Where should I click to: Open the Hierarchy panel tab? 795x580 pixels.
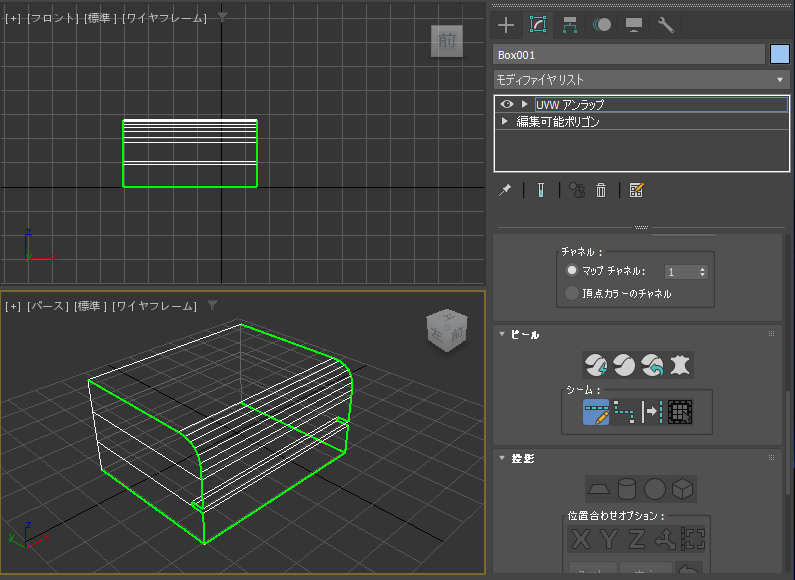pyautogui.click(x=570, y=25)
